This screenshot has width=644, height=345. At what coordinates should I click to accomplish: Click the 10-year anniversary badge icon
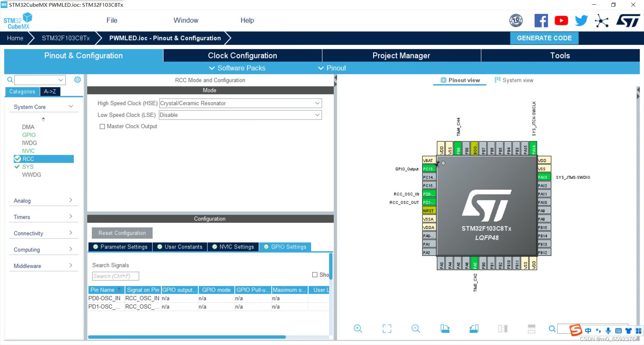tap(516, 21)
